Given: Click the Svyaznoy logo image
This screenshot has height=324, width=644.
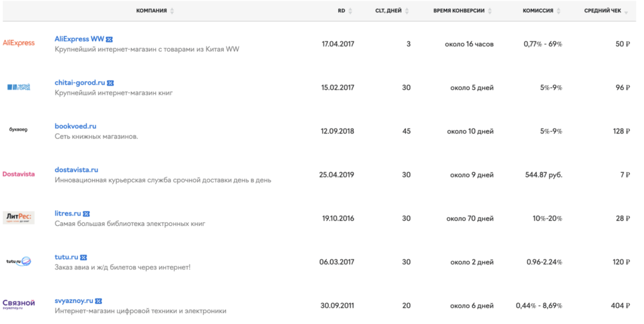Looking at the screenshot, I should pyautogui.click(x=18, y=304).
